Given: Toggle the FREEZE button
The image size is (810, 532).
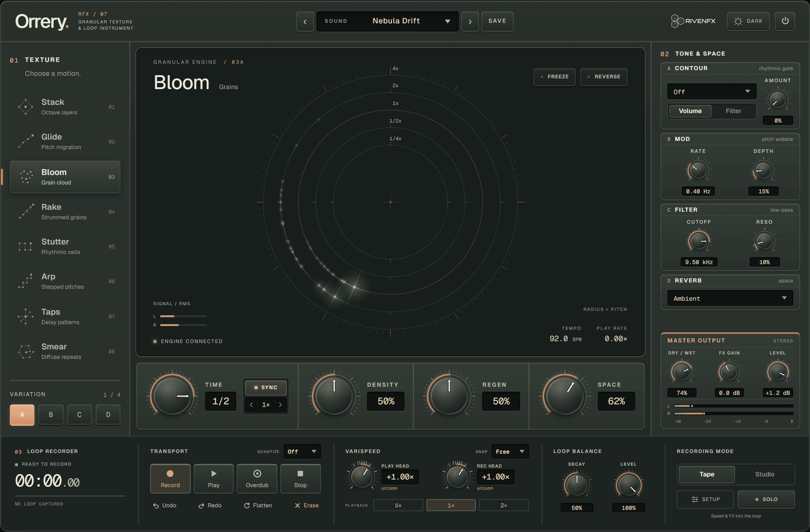Looking at the screenshot, I should tap(555, 77).
